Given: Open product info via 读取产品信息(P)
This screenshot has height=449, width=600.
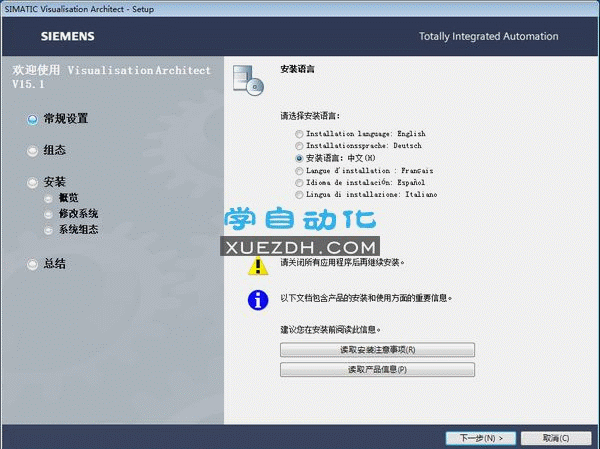Looking at the screenshot, I should tap(377, 369).
